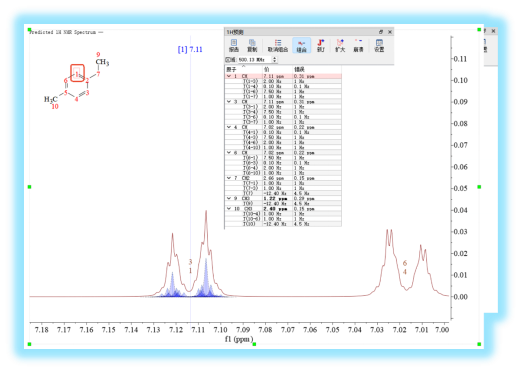Click the 值 value column header
This screenshot has height=373, width=523.
point(278,69)
